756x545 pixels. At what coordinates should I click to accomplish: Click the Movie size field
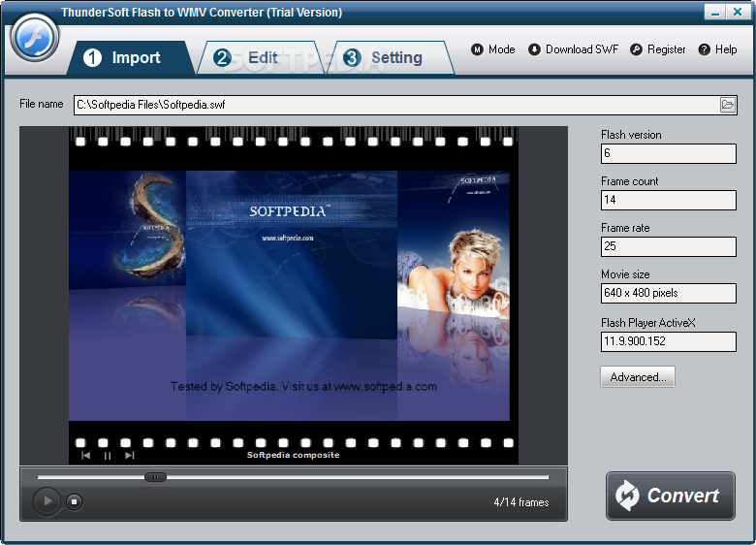(x=668, y=293)
